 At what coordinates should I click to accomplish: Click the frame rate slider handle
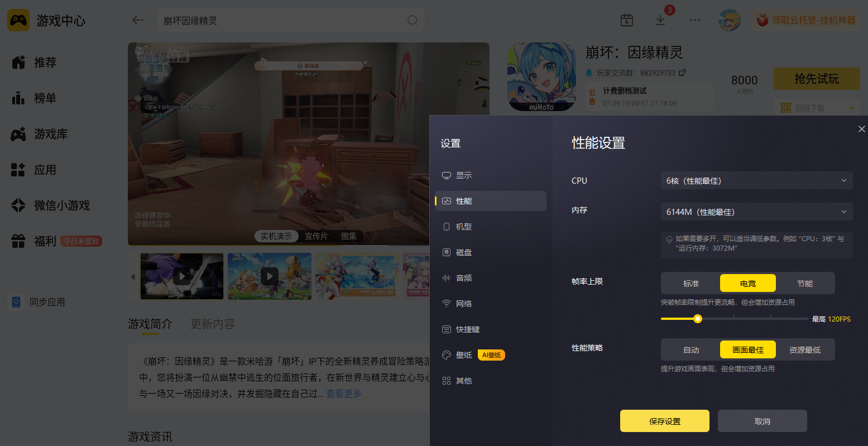pyautogui.click(x=698, y=319)
